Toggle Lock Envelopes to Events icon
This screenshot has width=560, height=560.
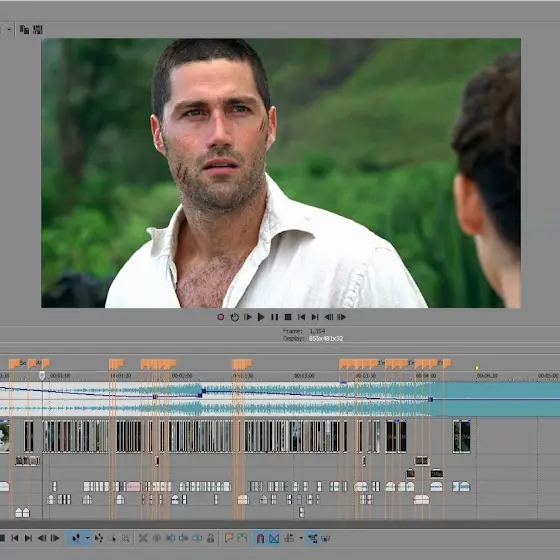coord(312,538)
